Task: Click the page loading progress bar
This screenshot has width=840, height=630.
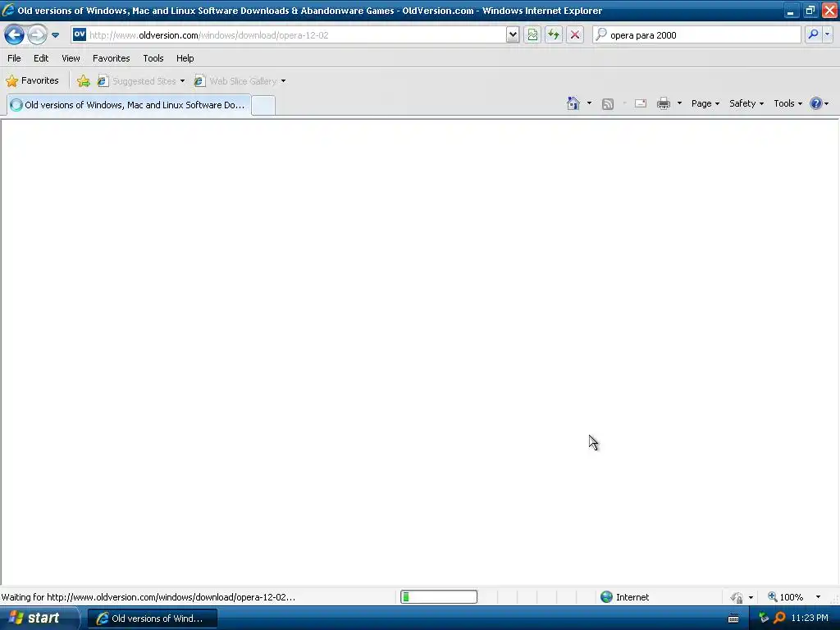Action: (x=439, y=597)
